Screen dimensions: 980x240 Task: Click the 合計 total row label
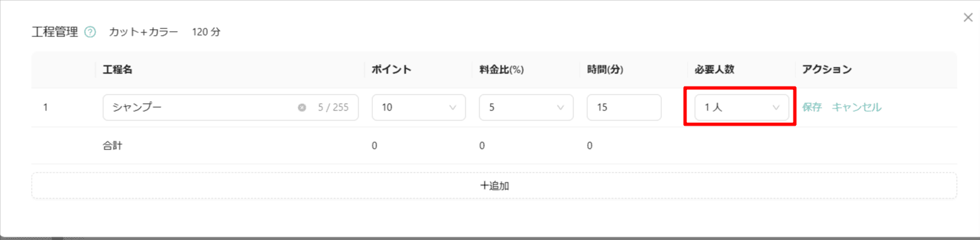click(x=112, y=145)
